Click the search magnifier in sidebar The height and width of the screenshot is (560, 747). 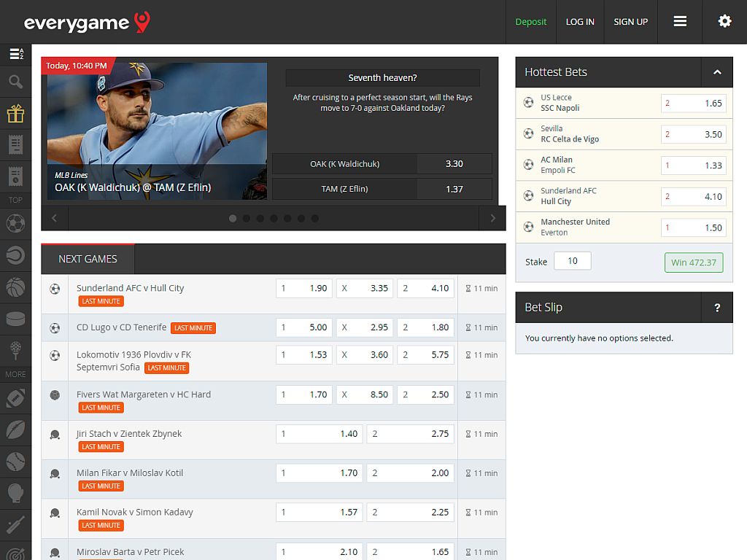pyautogui.click(x=15, y=82)
